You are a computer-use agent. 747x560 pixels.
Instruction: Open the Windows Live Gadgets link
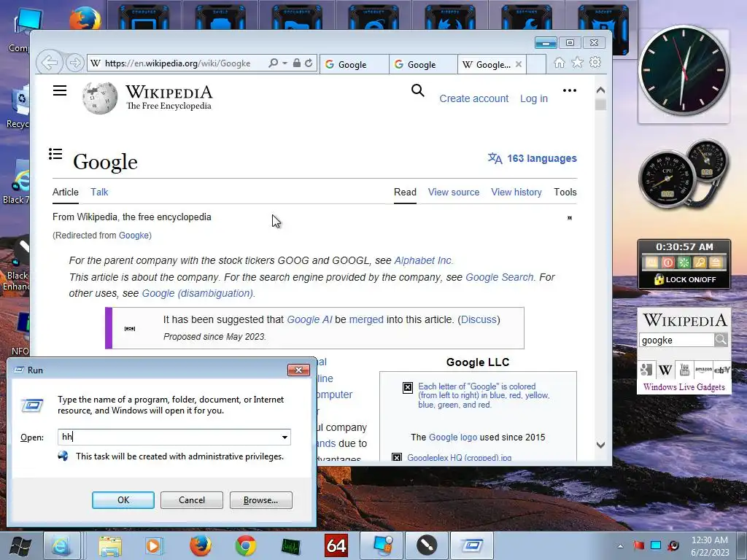pyautogui.click(x=684, y=386)
